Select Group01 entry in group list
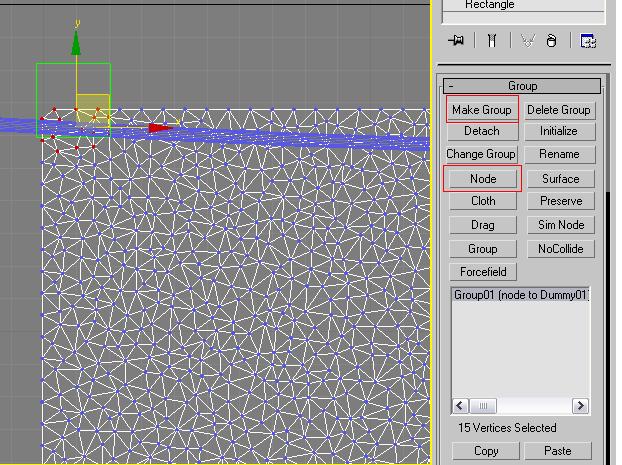This screenshot has height=465, width=622. pos(520,295)
